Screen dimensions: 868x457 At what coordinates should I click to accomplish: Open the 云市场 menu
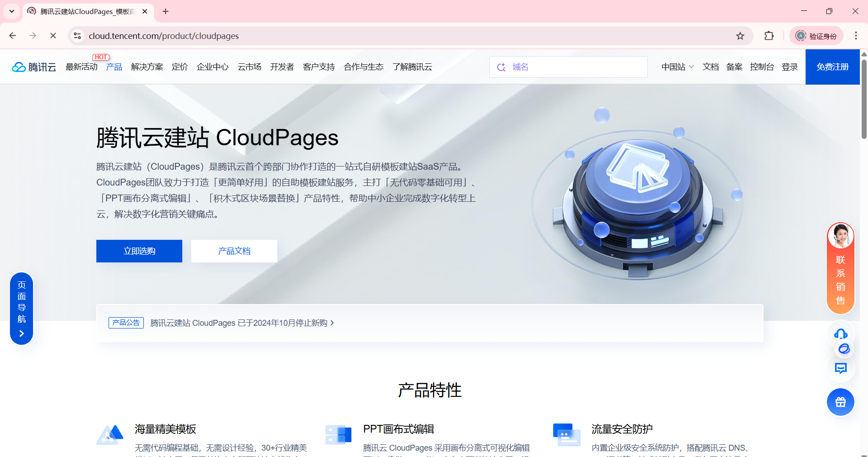pyautogui.click(x=249, y=67)
